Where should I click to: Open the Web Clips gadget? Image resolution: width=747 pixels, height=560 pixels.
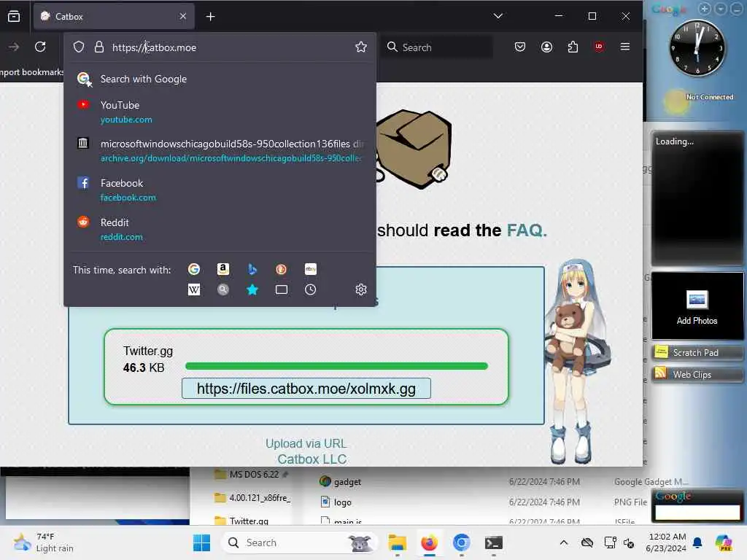(697, 374)
